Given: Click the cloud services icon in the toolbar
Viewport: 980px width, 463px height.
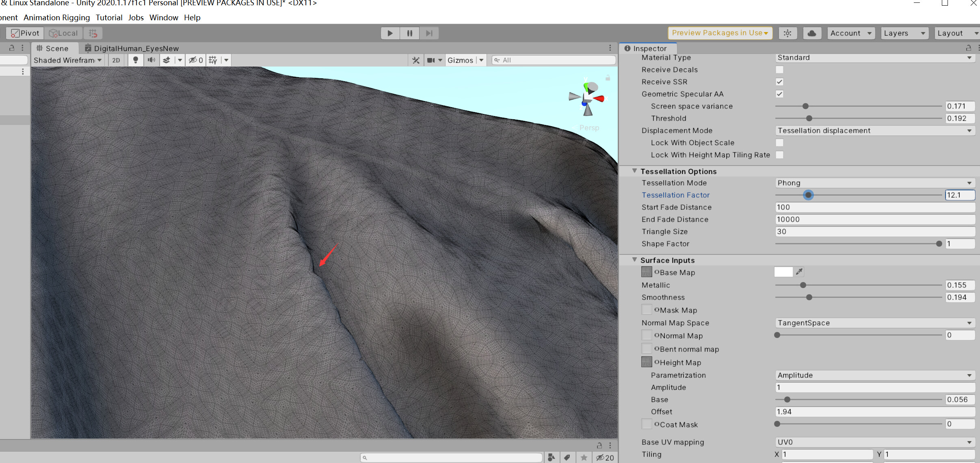Looking at the screenshot, I should (x=812, y=33).
